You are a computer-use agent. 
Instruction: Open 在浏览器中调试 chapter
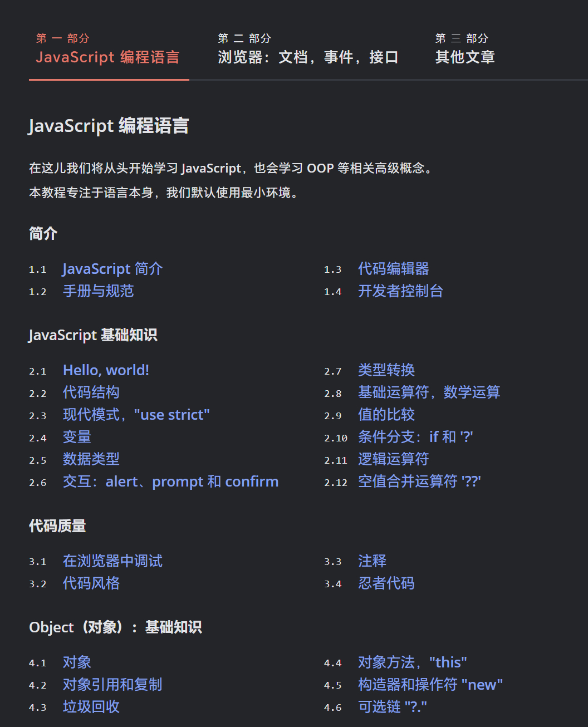point(112,561)
